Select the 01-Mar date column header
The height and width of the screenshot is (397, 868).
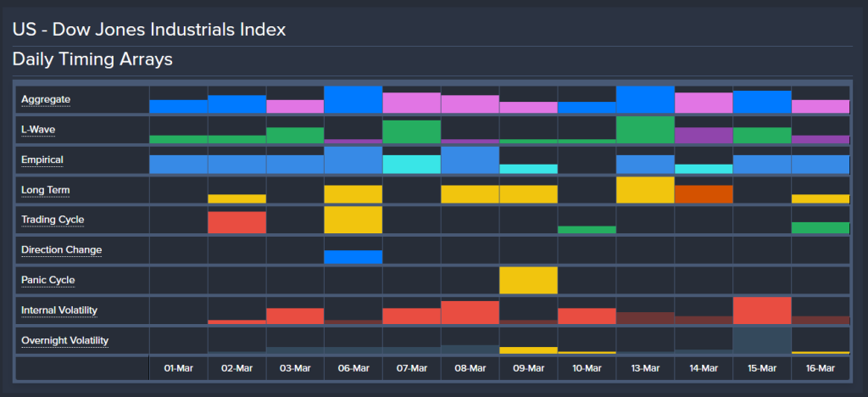click(179, 368)
